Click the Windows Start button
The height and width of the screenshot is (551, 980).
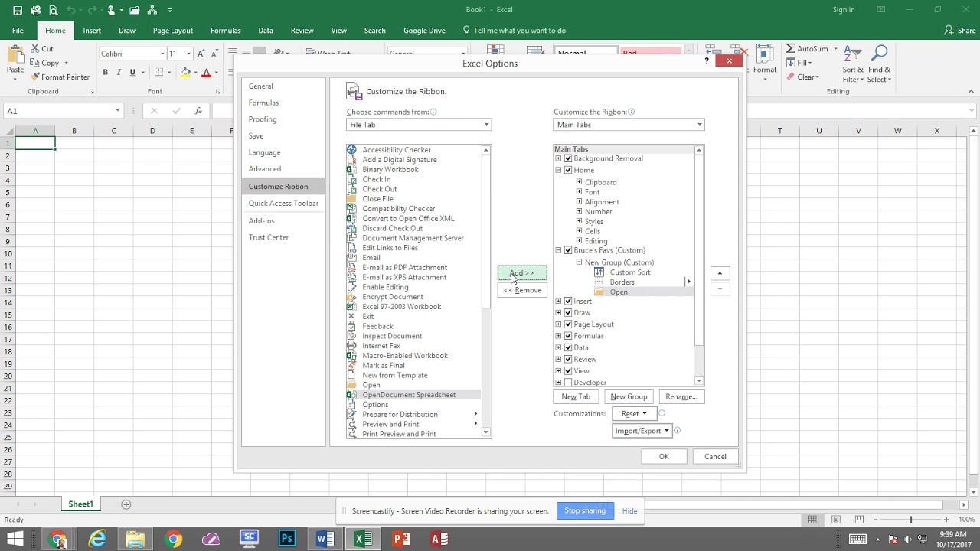point(15,539)
